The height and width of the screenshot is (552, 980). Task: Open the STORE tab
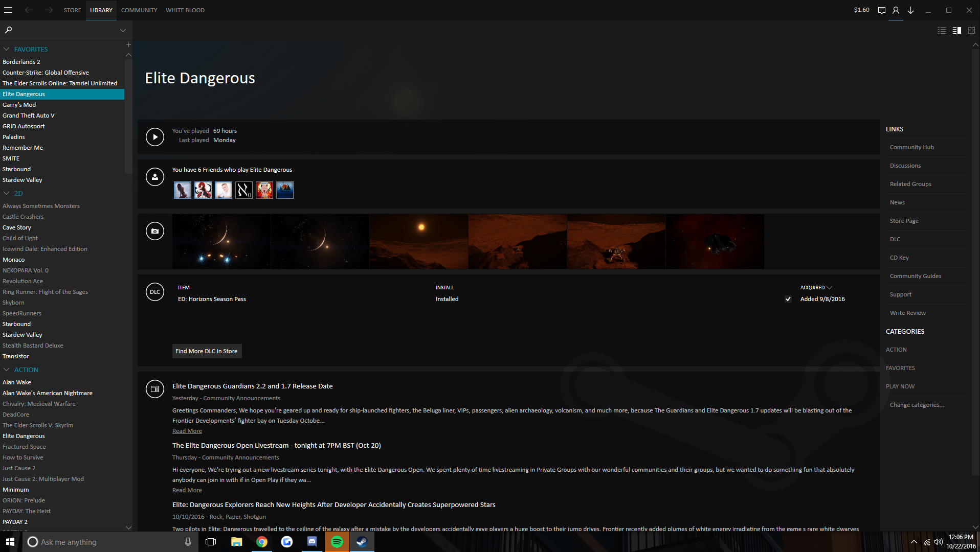coord(73,10)
